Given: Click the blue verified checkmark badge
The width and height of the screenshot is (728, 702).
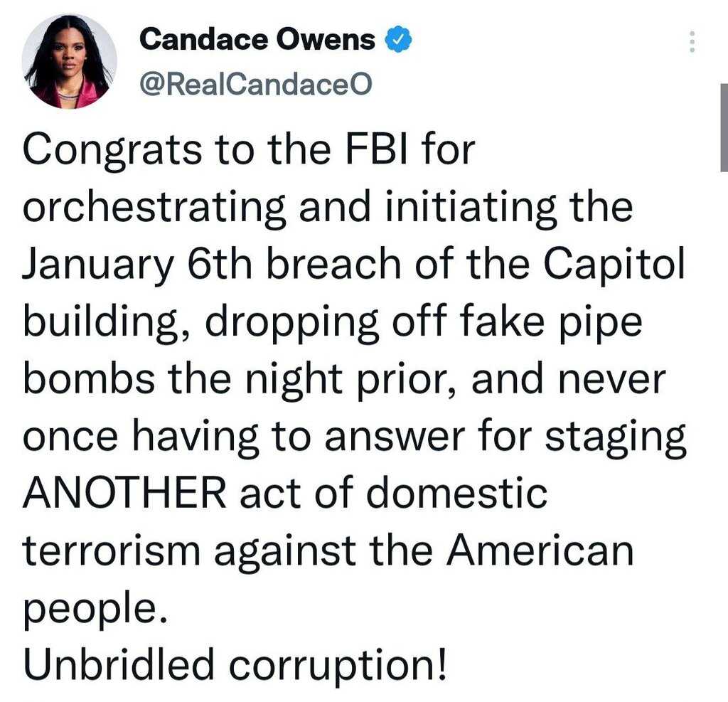Looking at the screenshot, I should (398, 40).
